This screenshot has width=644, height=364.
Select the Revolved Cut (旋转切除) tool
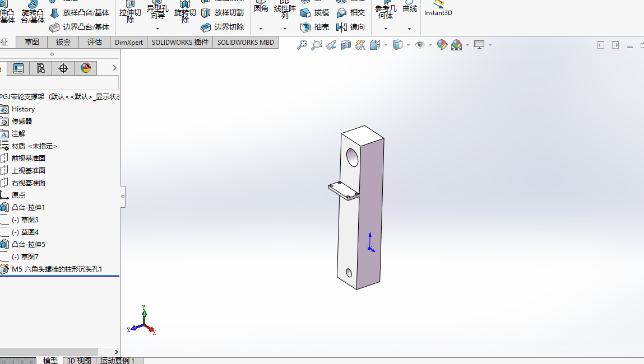click(185, 12)
